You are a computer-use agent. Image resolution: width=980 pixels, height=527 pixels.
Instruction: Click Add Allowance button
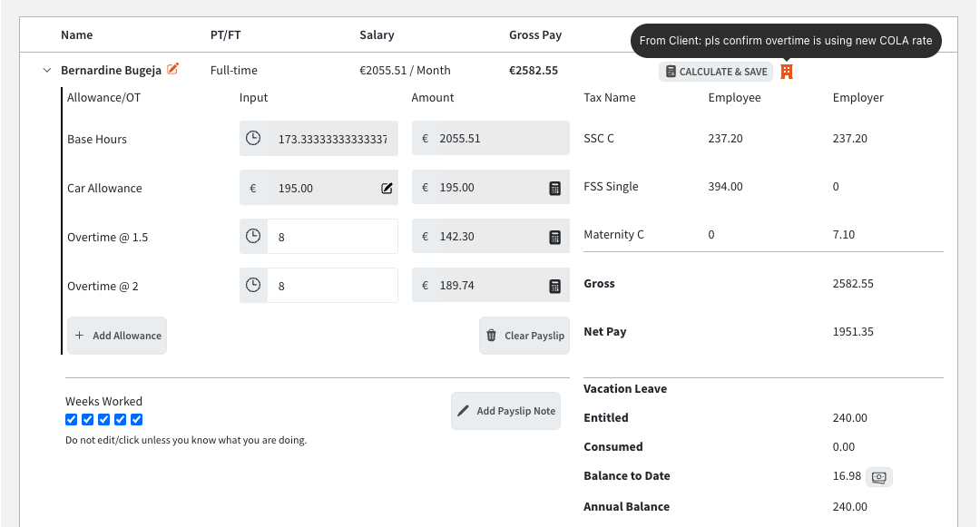click(117, 336)
